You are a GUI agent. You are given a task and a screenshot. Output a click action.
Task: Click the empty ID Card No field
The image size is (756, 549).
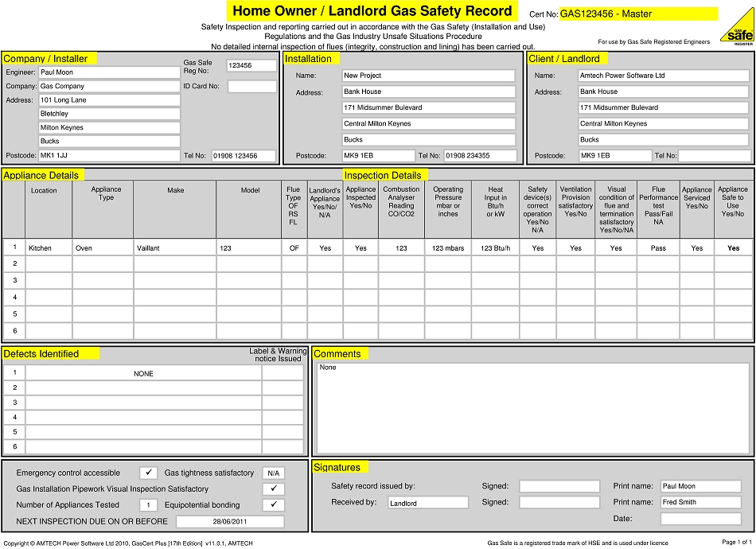coord(252,86)
